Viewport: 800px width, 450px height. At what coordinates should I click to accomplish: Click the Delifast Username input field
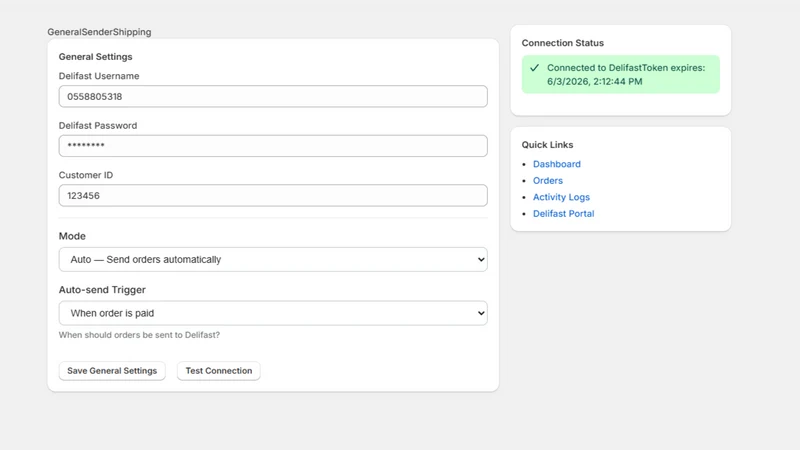(273, 96)
